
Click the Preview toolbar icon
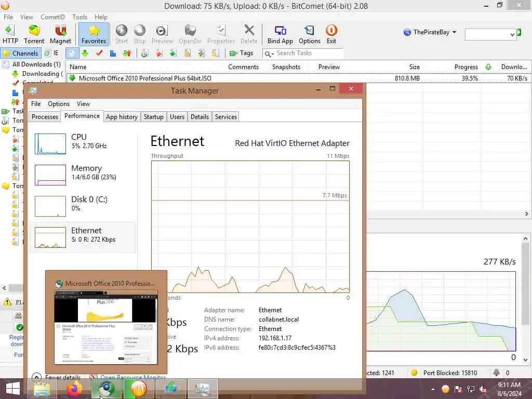[162, 34]
